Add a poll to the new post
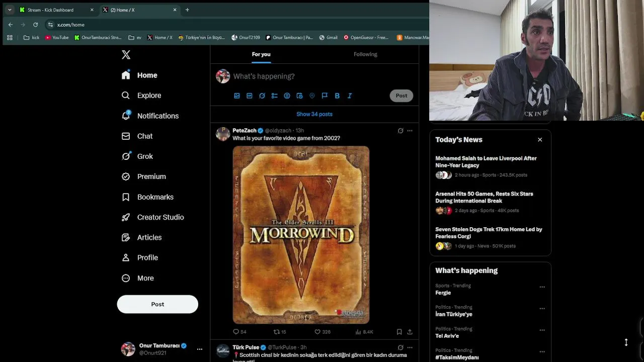Image resolution: width=644 pixels, height=362 pixels. [x=275, y=96]
